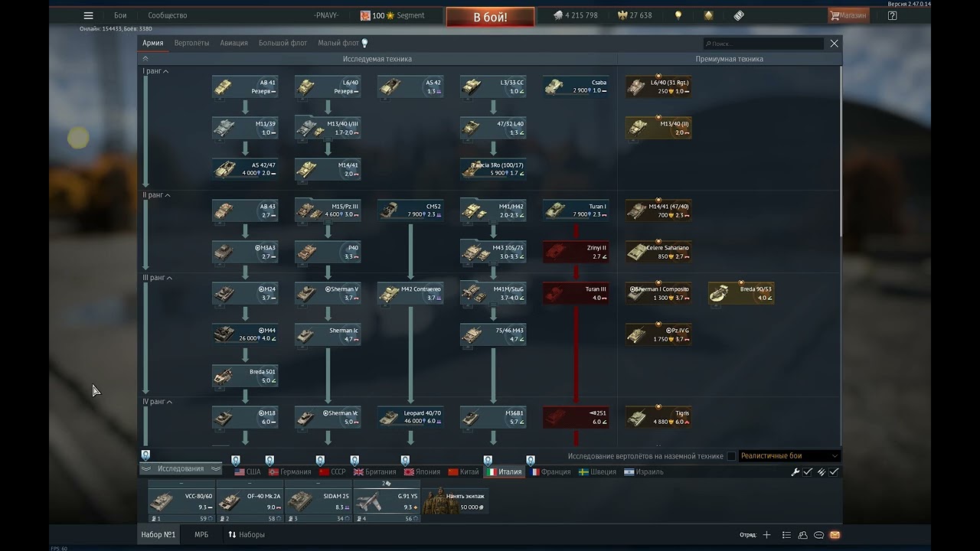The height and width of the screenshot is (551, 980).
Task: Open the golden rank badge icon in top bar
Action: [x=708, y=15]
